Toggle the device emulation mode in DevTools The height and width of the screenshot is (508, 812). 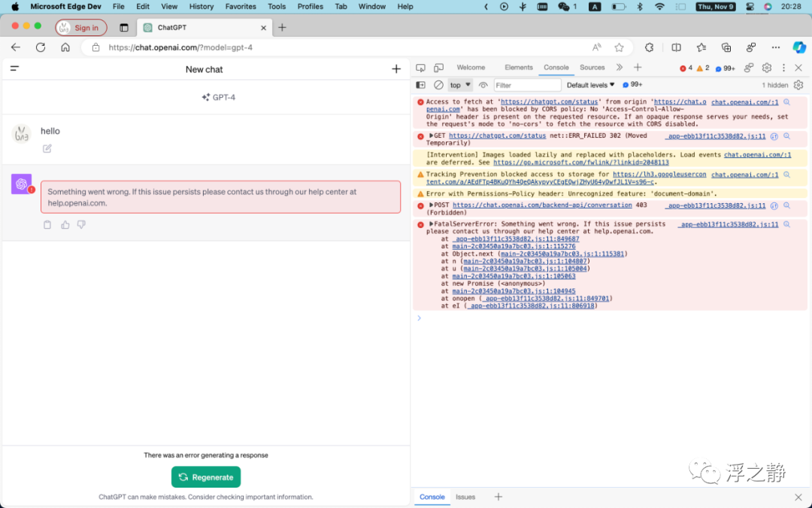pos(438,68)
